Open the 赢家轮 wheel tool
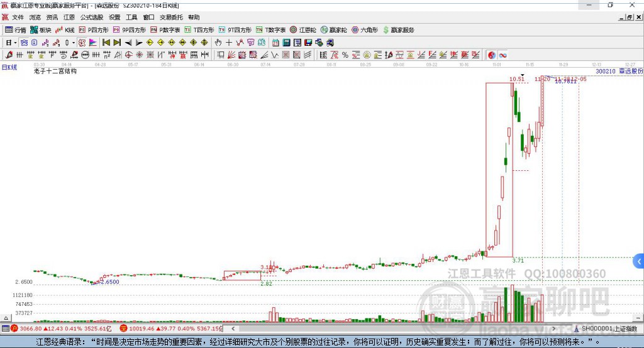 (334, 30)
